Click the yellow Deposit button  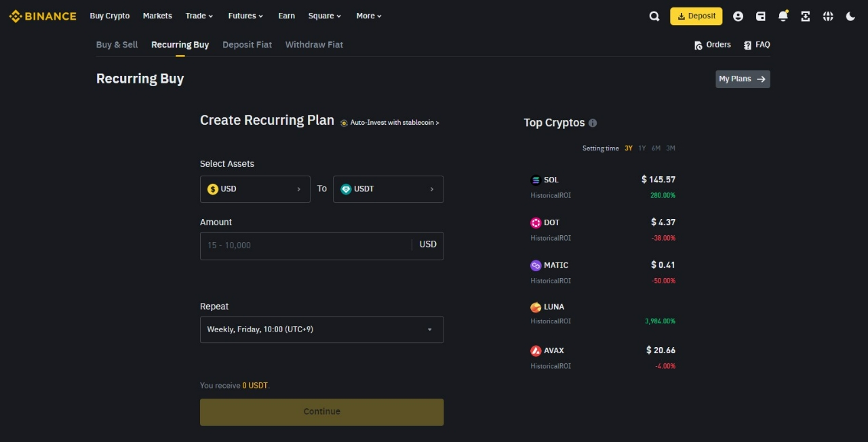696,16
